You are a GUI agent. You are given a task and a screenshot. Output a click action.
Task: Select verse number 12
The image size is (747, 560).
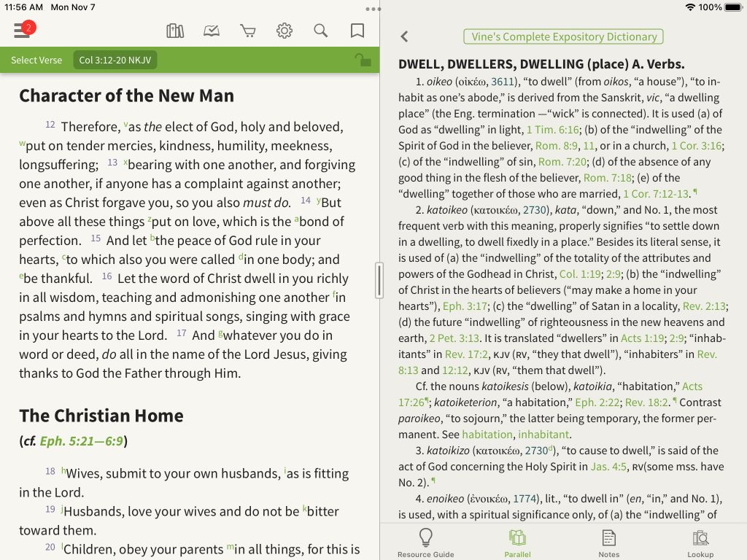(x=50, y=125)
